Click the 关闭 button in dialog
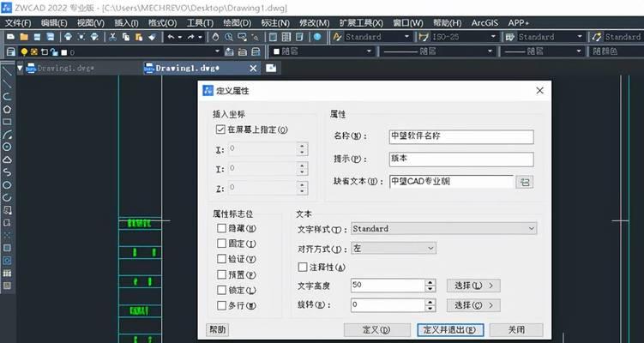Image resolution: width=644 pixels, height=343 pixels. (516, 330)
